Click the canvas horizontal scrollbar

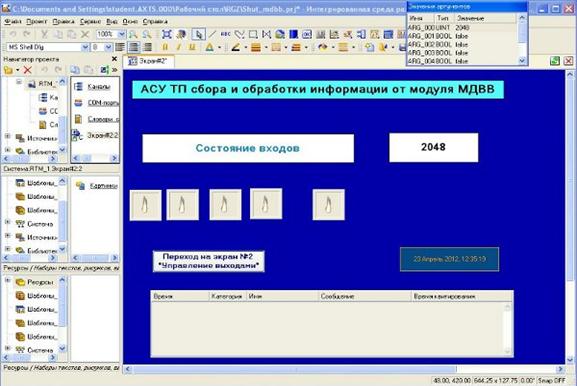point(294,369)
